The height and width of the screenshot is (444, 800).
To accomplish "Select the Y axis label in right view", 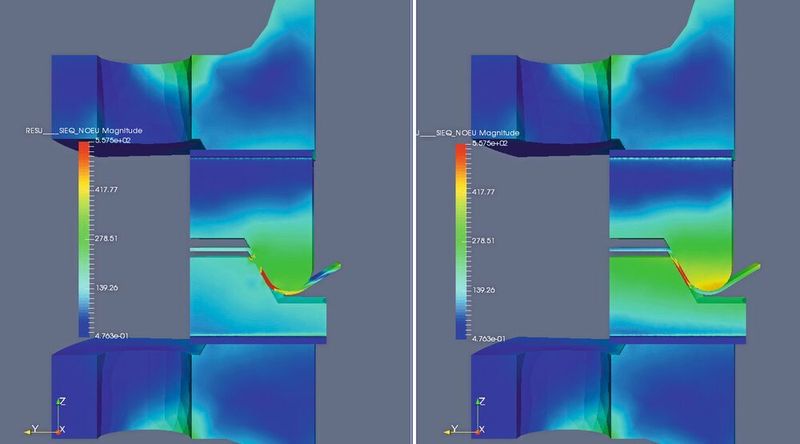I will click(454, 429).
